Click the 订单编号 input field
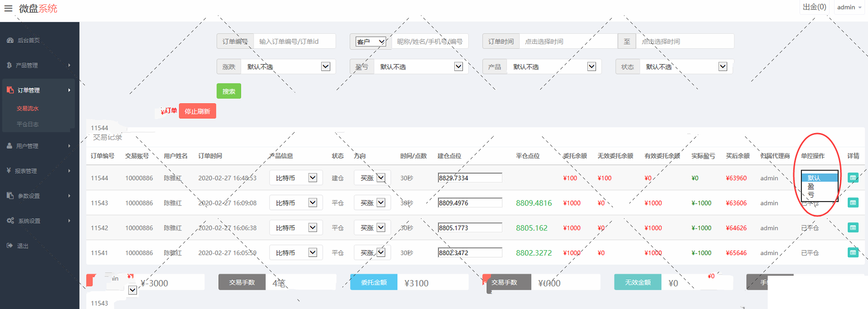This screenshot has height=309, width=868. [294, 41]
